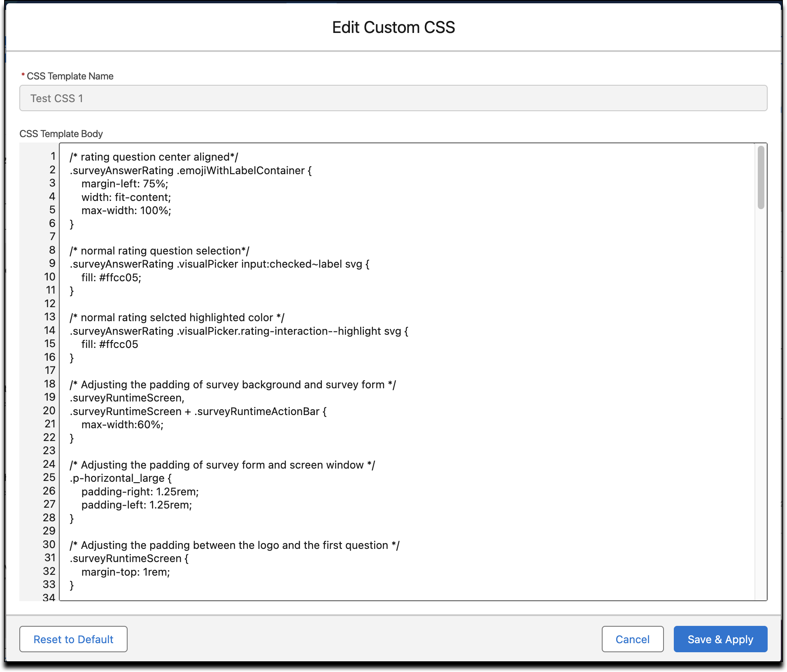The image size is (787, 672).
Task: Cancel the CSS edit dialog
Action: [x=632, y=639]
